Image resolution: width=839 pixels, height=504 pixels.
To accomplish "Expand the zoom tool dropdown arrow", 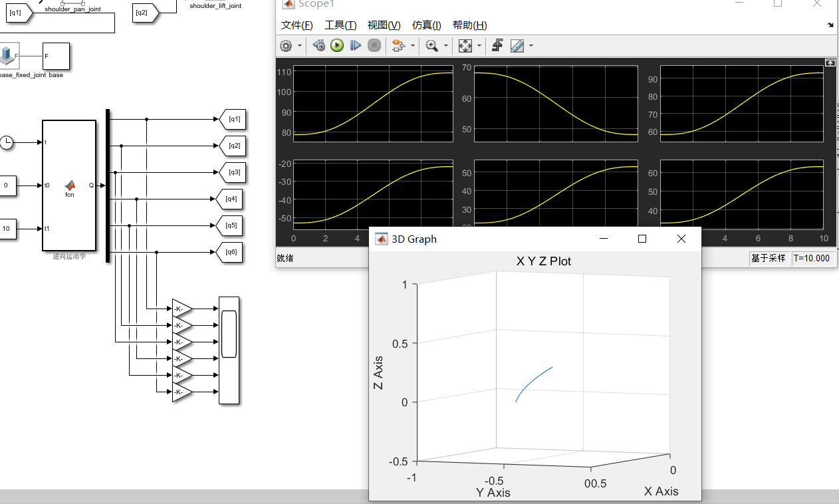I will click(445, 46).
